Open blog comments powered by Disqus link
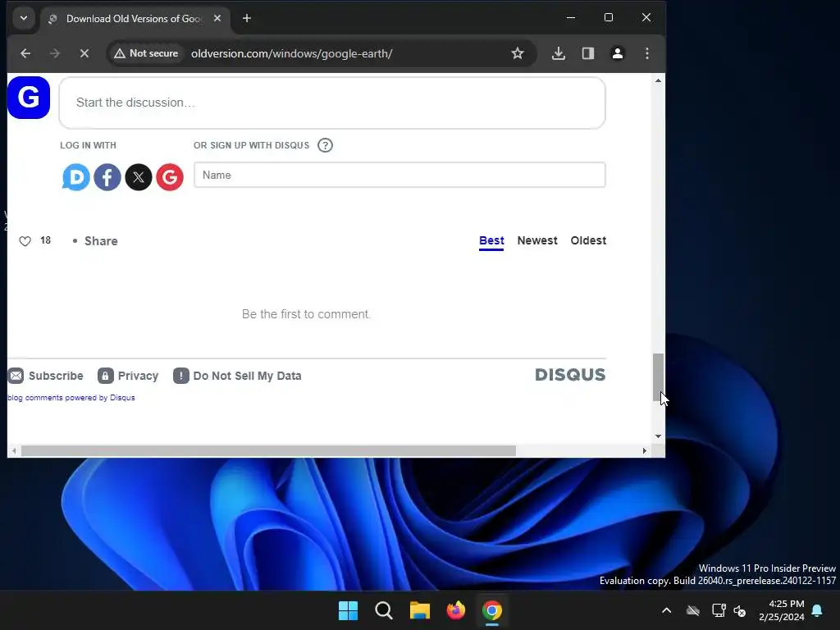The width and height of the screenshot is (840, 630). [x=71, y=398]
